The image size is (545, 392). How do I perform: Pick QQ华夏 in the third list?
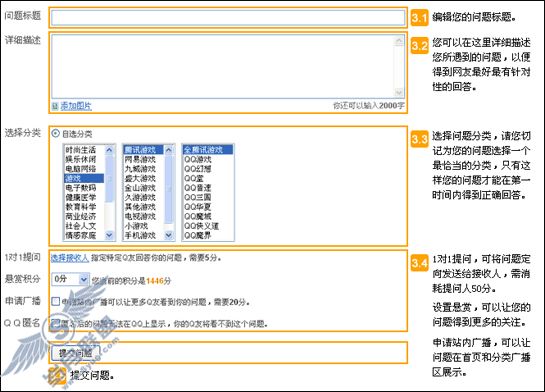click(208, 207)
